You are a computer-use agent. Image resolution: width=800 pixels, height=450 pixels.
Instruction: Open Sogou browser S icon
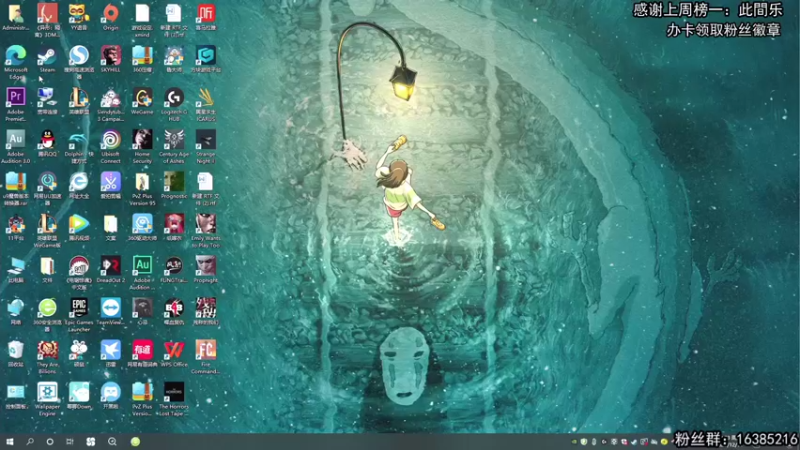(79, 56)
